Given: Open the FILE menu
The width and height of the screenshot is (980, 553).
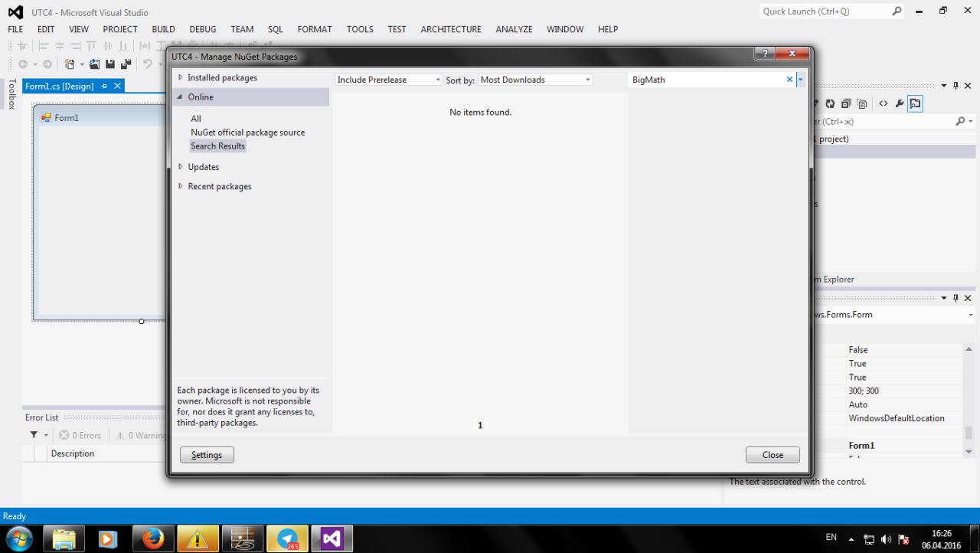Looking at the screenshot, I should (x=15, y=29).
